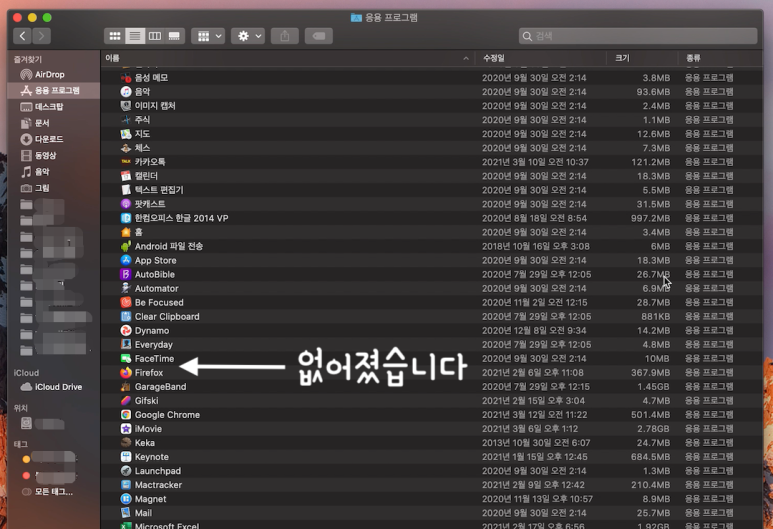Click the Keynote row name

pyautogui.click(x=152, y=457)
